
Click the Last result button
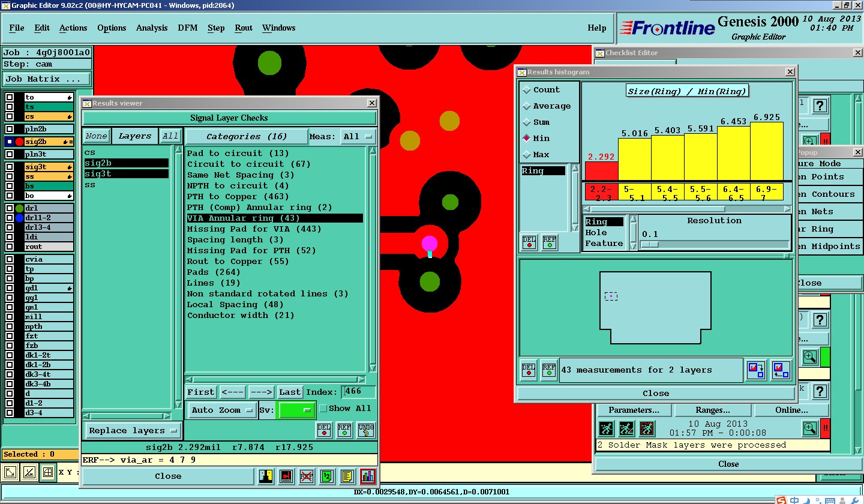pyautogui.click(x=290, y=392)
